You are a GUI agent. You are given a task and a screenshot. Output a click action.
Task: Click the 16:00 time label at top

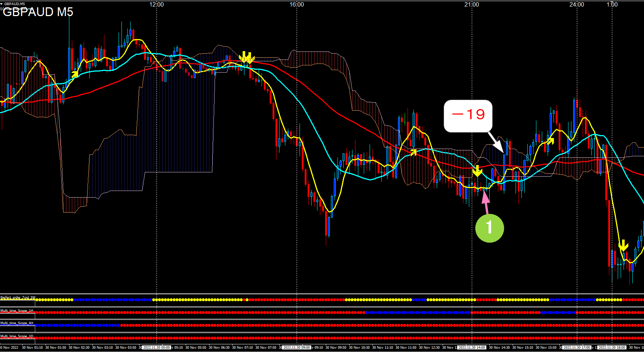coord(297,4)
